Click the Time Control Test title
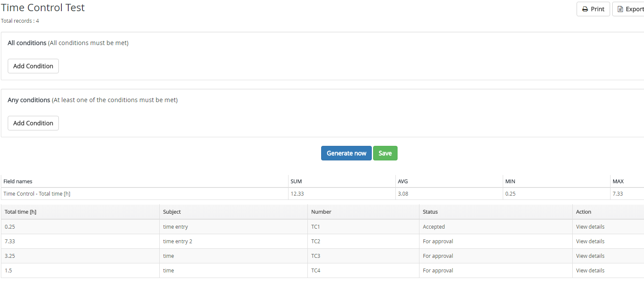The image size is (644, 302). pyautogui.click(x=43, y=8)
